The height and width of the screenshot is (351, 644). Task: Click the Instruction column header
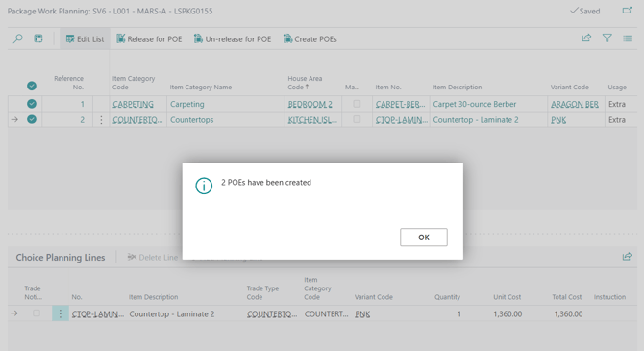[x=609, y=297]
